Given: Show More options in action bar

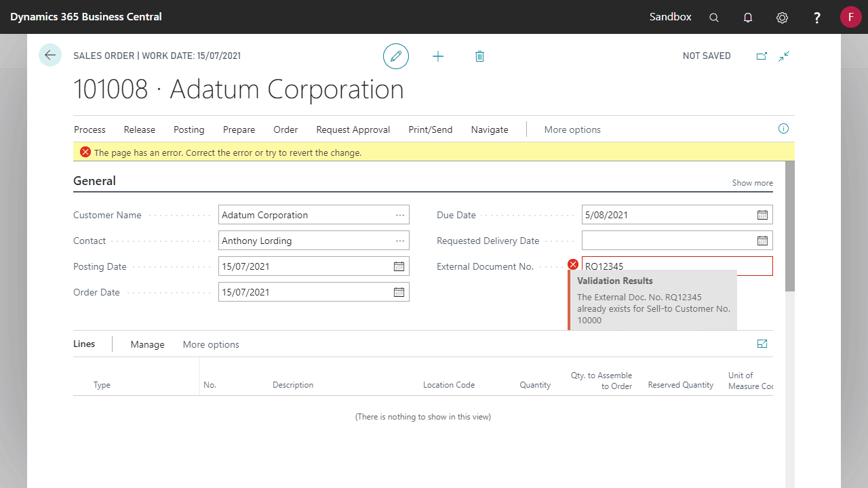Looking at the screenshot, I should pyautogui.click(x=572, y=129).
